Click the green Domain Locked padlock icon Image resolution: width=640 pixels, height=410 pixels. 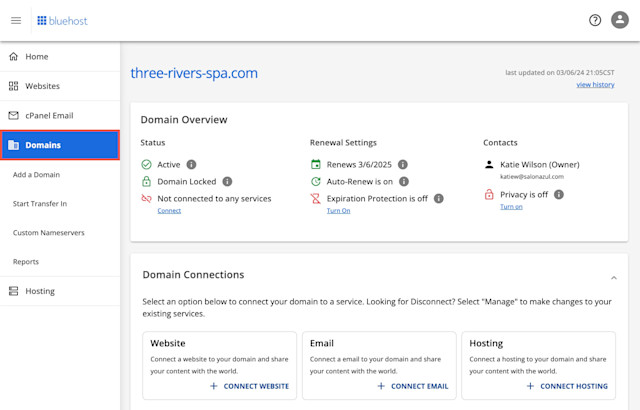146,181
